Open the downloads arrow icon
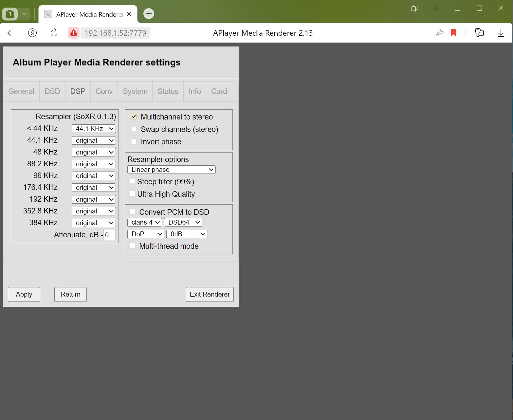The width and height of the screenshot is (513, 420). [x=501, y=33]
